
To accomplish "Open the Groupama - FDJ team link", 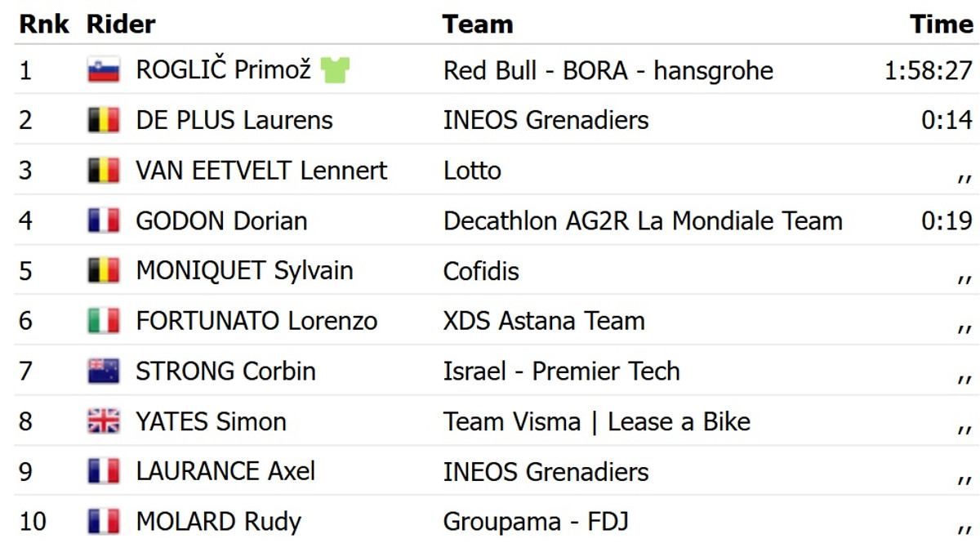I will (536, 522).
